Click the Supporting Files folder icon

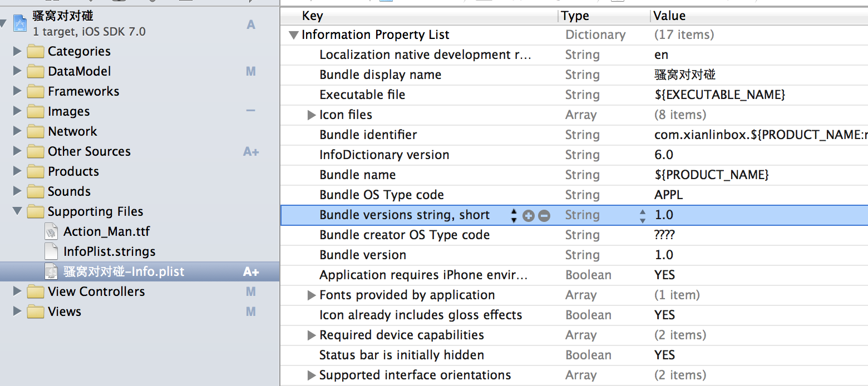point(36,212)
